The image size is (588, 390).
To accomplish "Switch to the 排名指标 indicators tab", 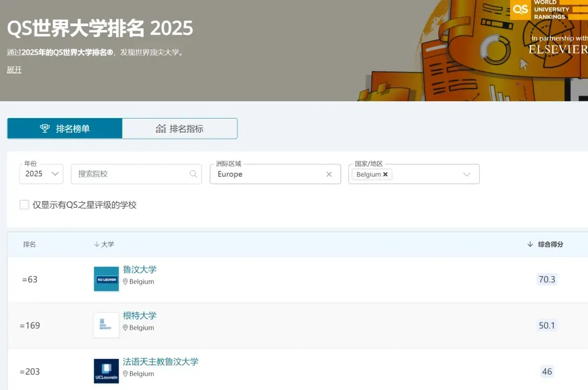I will click(x=180, y=128).
